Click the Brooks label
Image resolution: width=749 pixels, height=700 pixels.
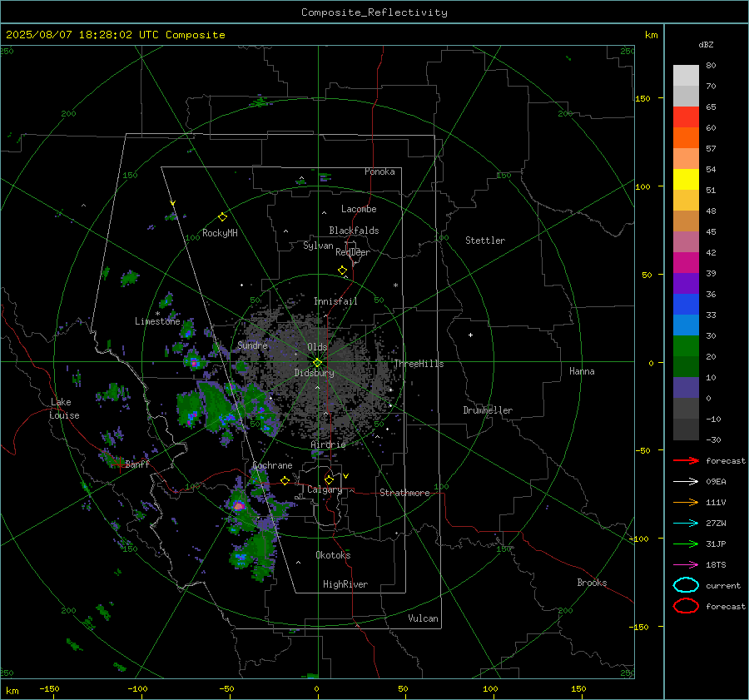[x=592, y=583]
